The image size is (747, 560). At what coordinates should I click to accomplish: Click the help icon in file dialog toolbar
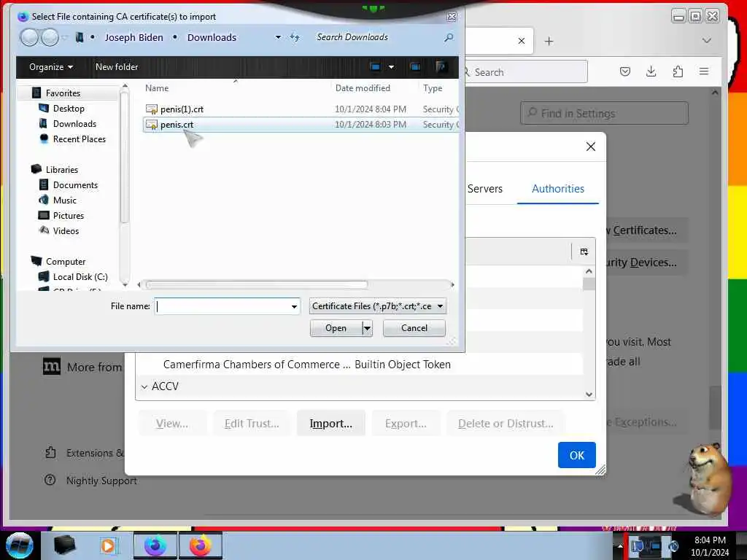coord(441,67)
